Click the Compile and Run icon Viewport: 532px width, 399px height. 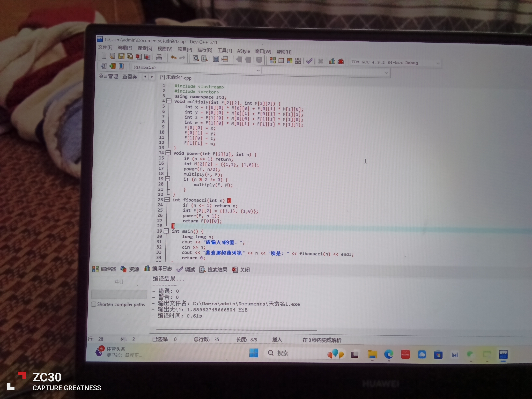tap(290, 61)
